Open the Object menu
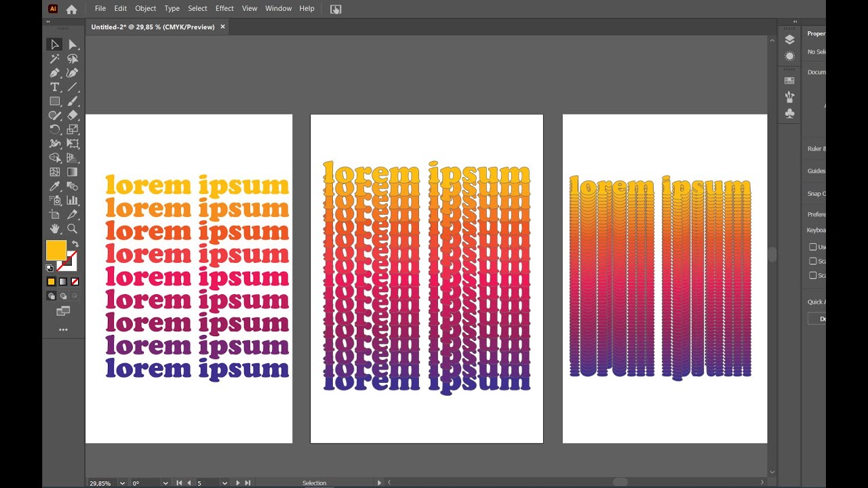The height and width of the screenshot is (488, 868). (x=146, y=8)
